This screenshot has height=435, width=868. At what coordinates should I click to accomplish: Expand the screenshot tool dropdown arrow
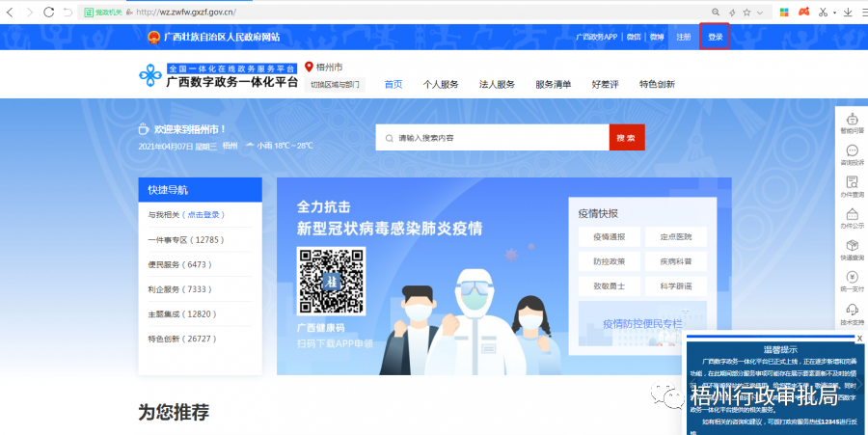point(833,13)
